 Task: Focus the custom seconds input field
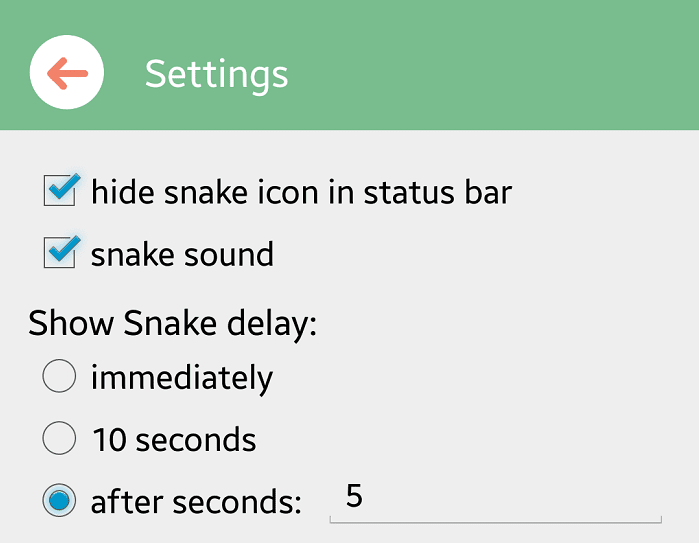click(495, 500)
